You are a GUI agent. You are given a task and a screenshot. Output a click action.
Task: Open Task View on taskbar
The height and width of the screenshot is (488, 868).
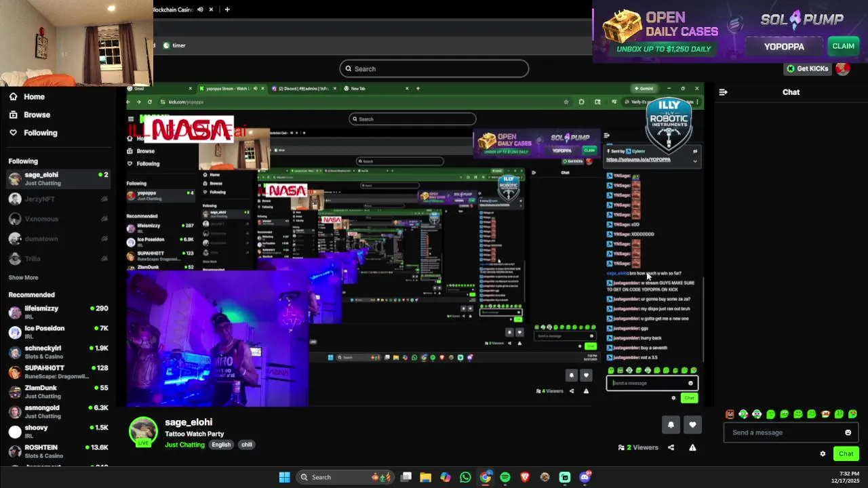[406, 477]
